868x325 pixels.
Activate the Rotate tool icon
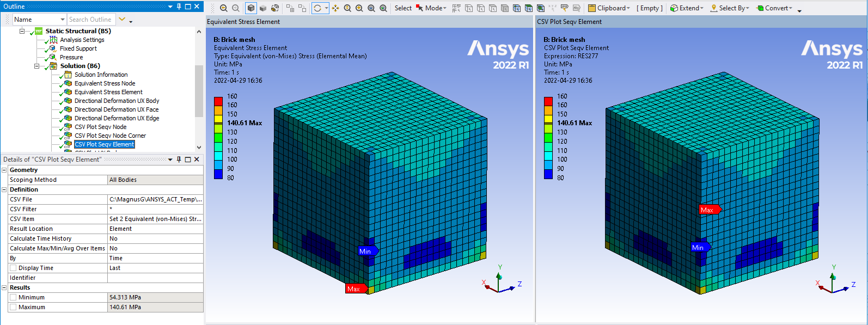point(317,8)
